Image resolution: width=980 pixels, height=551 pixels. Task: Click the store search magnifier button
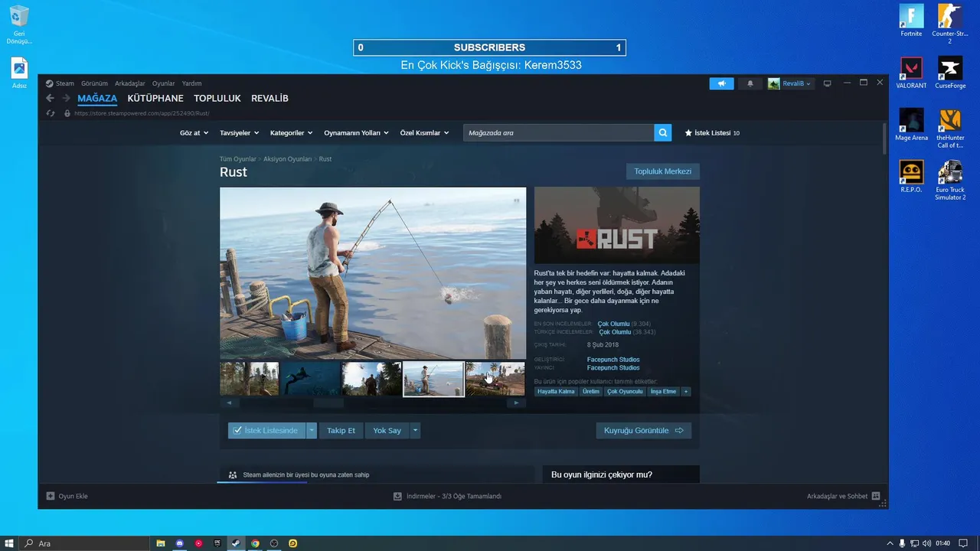coord(663,133)
